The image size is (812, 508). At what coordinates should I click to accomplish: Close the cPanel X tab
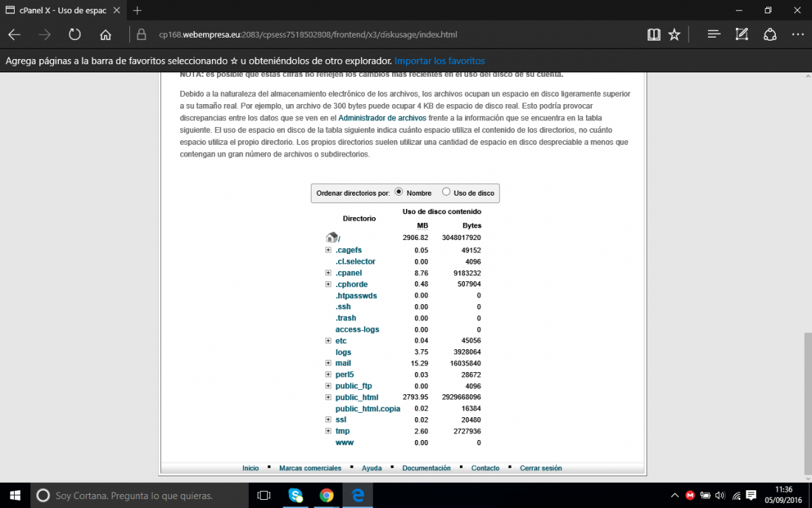click(117, 10)
